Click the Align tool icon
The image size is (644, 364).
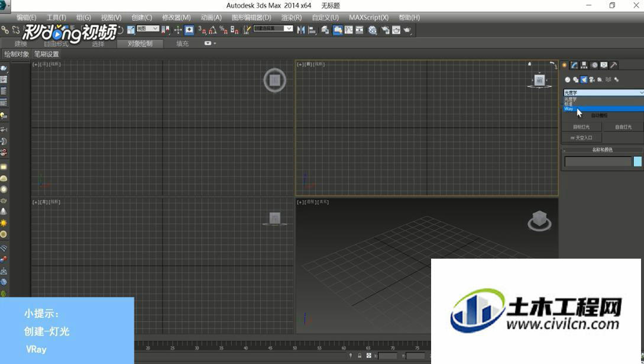point(312,30)
